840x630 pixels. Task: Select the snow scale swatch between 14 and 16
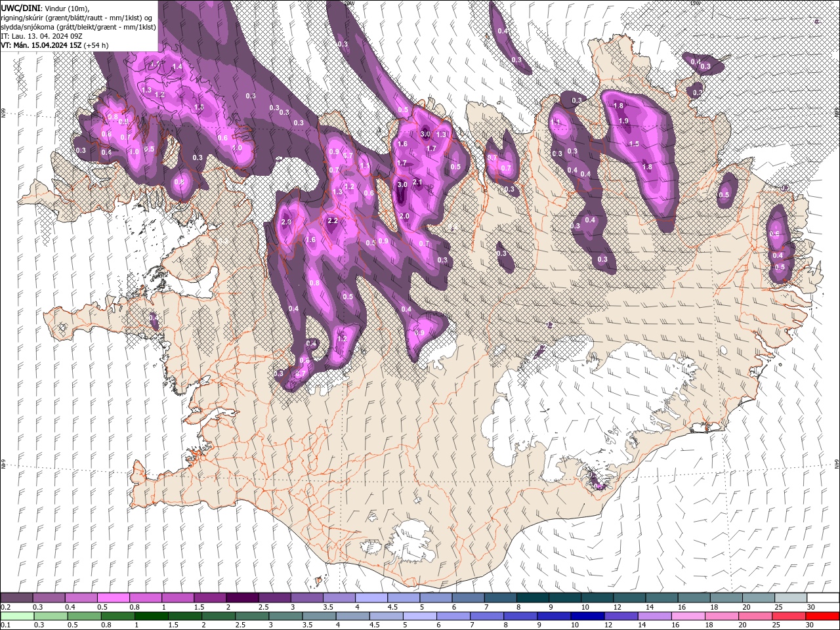click(661, 598)
